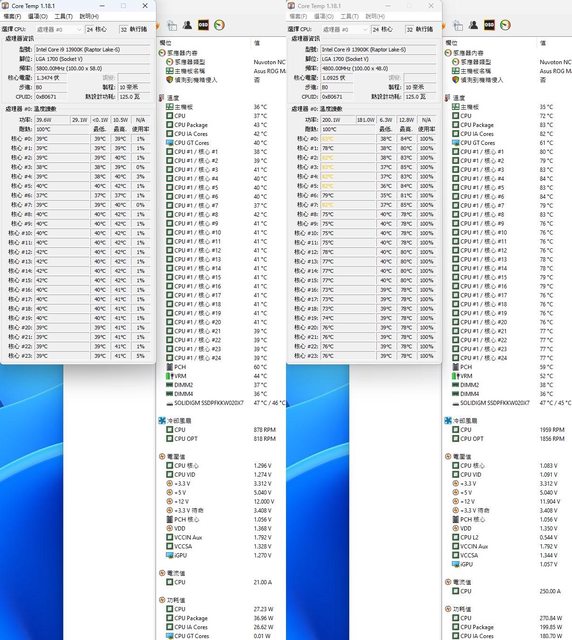Open the 處理器 #0 dropdown in the 5800MHz window
Image resolution: width=572 pixels, height=640 pixels.
tap(59, 29)
